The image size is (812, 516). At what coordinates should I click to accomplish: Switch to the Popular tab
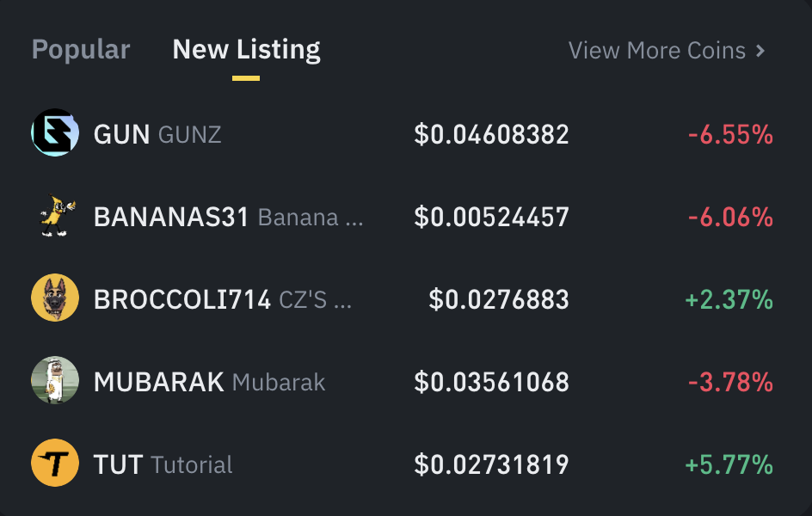(81, 50)
